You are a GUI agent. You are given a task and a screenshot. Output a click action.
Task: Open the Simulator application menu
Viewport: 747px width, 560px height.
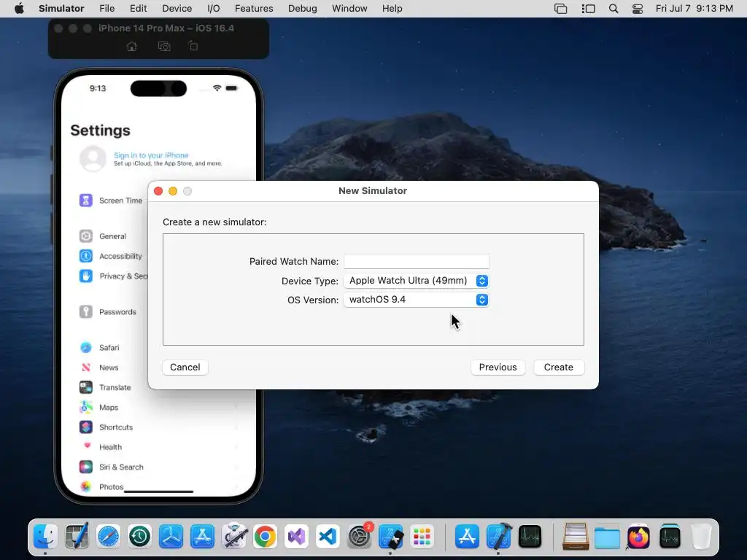[x=61, y=9]
